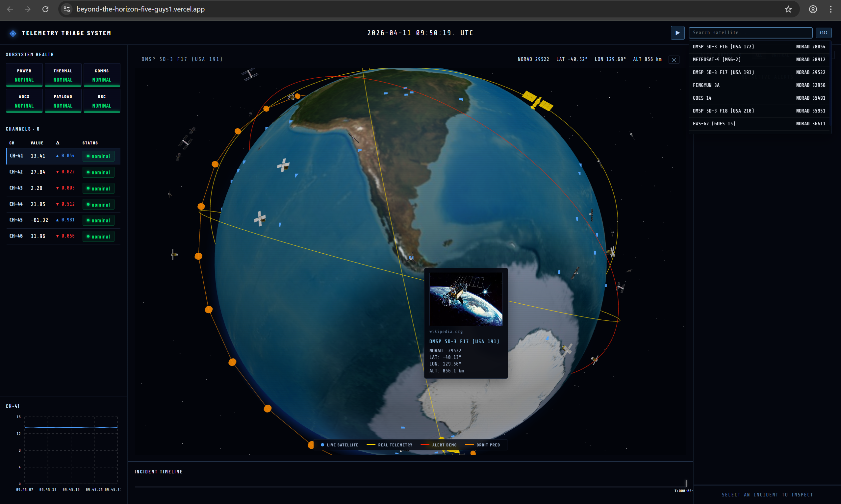This screenshot has height=504, width=841.
Task: Click the GO search button
Action: tap(823, 33)
